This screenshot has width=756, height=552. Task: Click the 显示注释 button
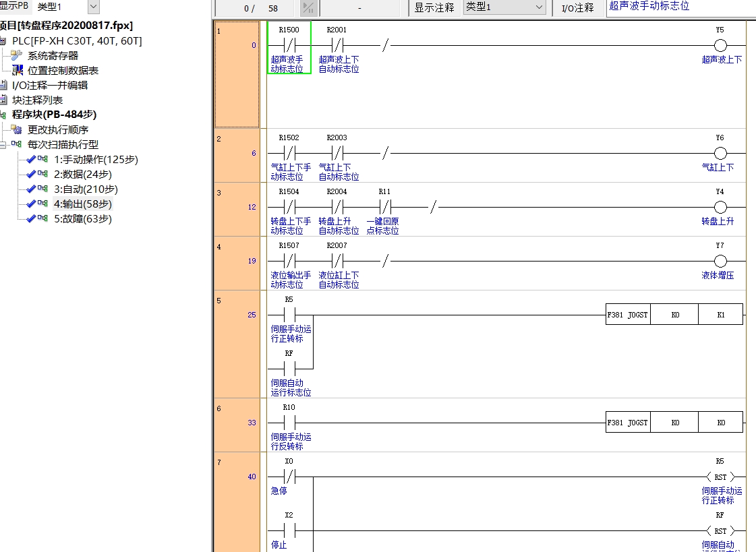tap(434, 7)
